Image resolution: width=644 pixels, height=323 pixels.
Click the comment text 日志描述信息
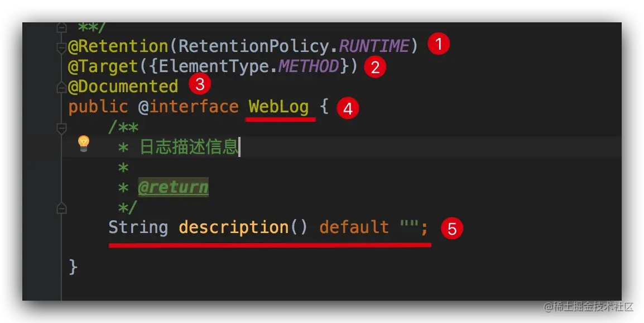tap(189, 146)
